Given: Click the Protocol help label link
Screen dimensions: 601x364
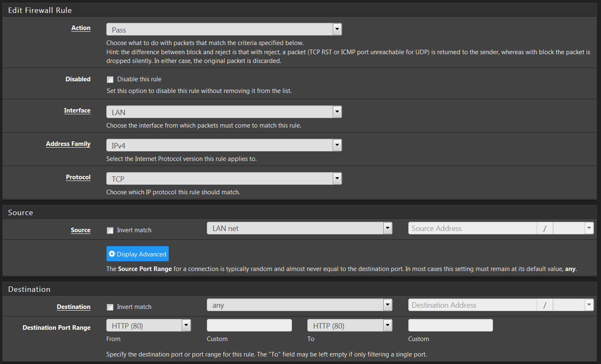Looking at the screenshot, I should coord(78,177).
